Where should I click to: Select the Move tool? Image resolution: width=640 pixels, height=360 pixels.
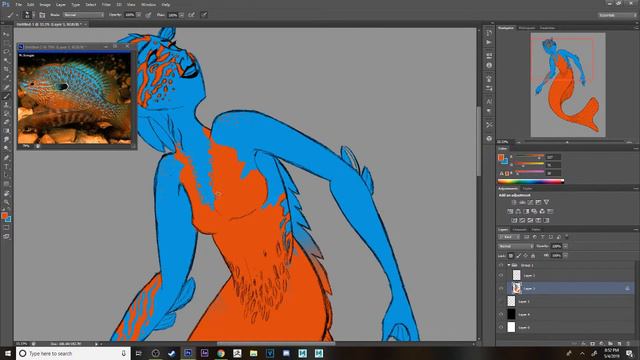(x=6, y=34)
